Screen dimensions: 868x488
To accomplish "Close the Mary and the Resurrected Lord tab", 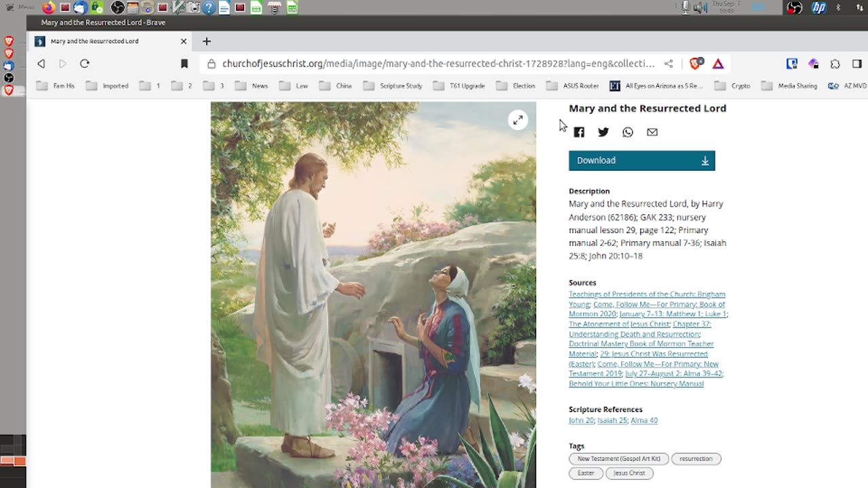I will (x=183, y=41).
